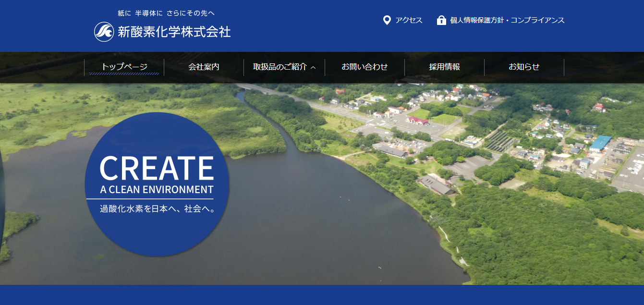The image size is (644, 305).
Task: Navigate to お問い合わせ in the nav bar
Action: (365, 67)
